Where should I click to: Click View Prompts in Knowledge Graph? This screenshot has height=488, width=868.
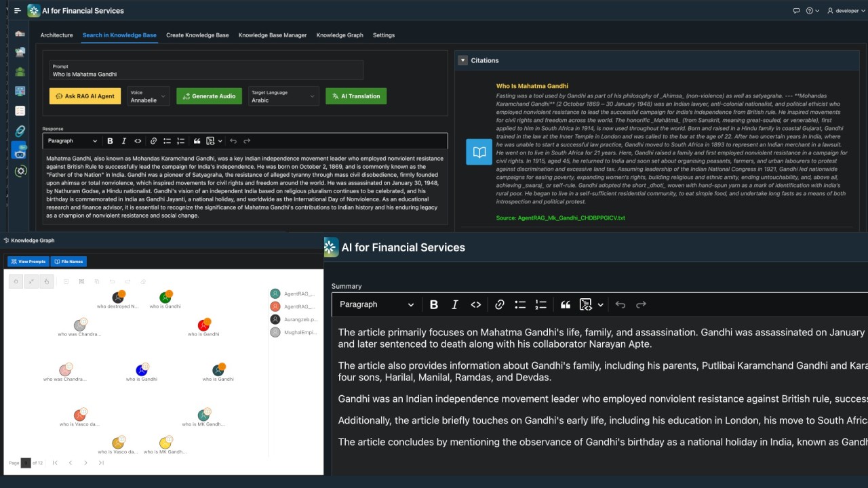(28, 262)
